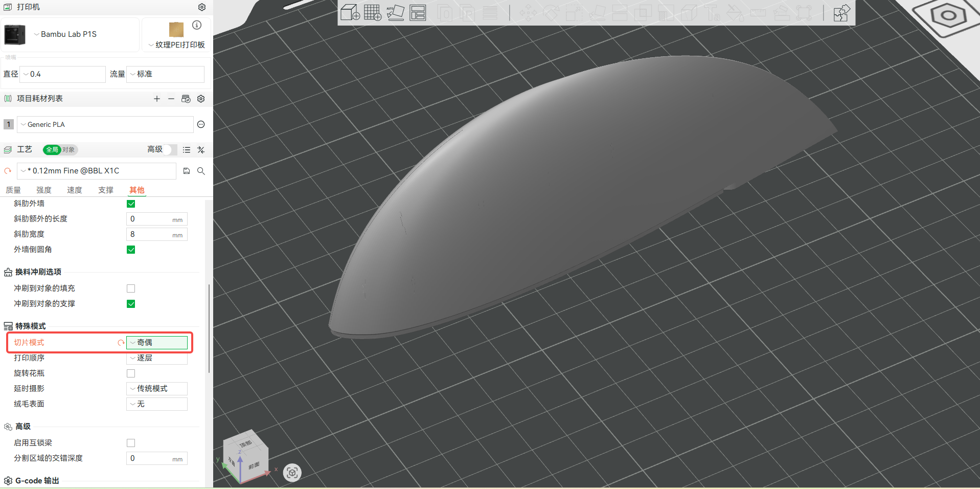
Task: Reset process preset orange arrow
Action: coord(8,171)
